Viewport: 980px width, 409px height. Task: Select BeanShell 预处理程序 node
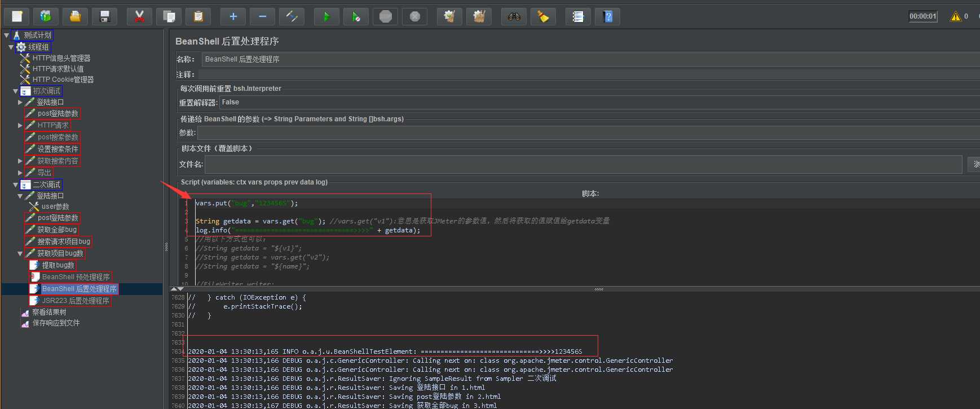(x=76, y=277)
